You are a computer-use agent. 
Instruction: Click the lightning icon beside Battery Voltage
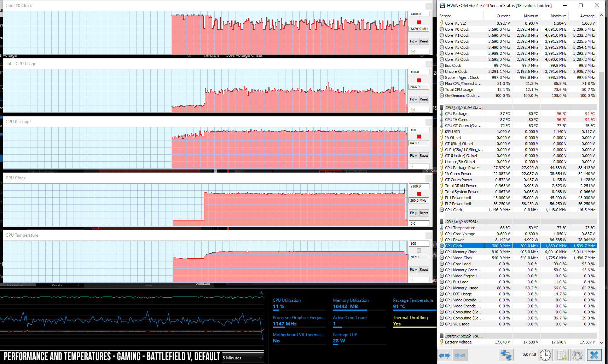click(442, 342)
